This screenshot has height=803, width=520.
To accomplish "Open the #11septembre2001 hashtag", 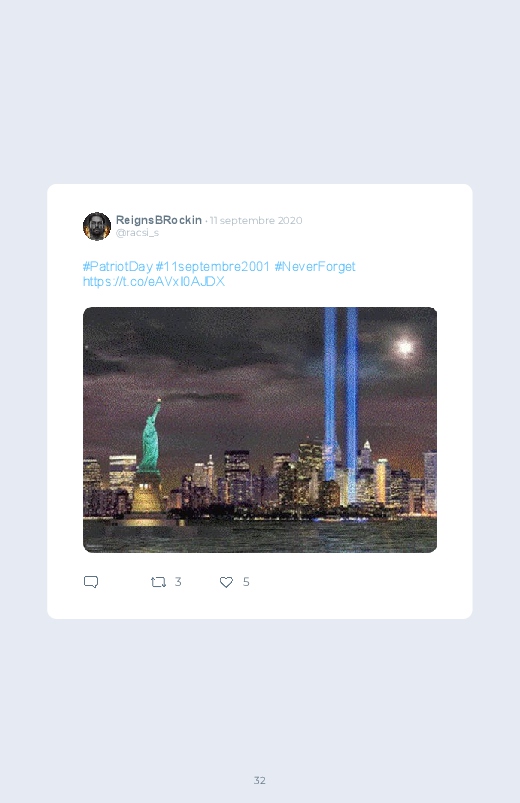I will point(213,266).
